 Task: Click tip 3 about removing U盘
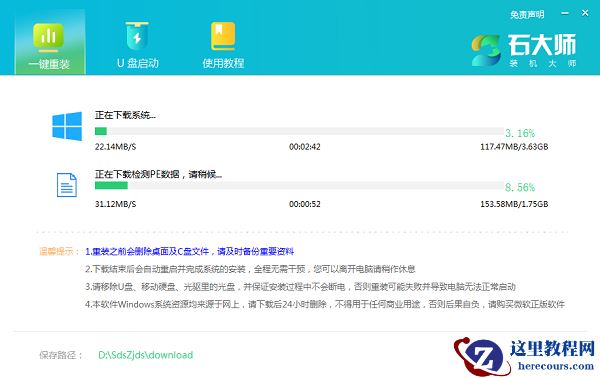[x=300, y=287]
